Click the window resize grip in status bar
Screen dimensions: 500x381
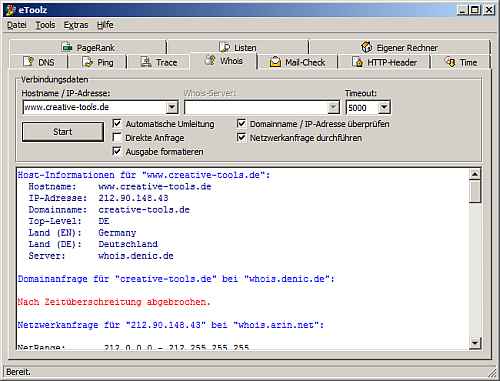pos(492,373)
